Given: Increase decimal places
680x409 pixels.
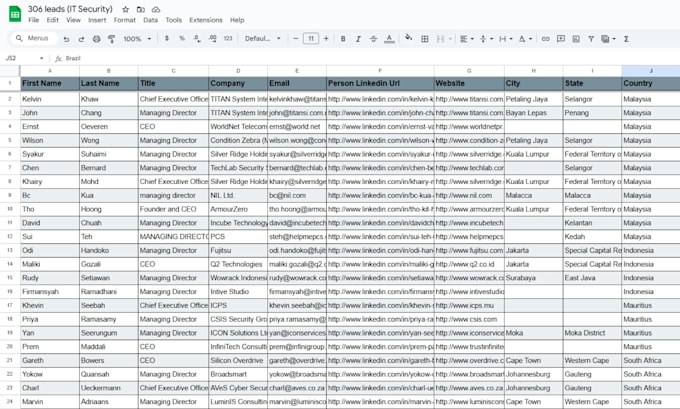Looking at the screenshot, I should (212, 39).
